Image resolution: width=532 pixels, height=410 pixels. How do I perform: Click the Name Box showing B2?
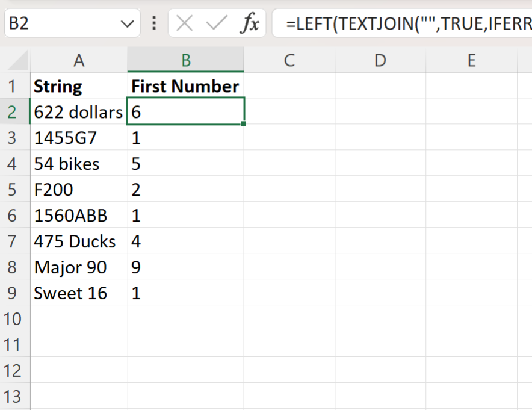60,23
